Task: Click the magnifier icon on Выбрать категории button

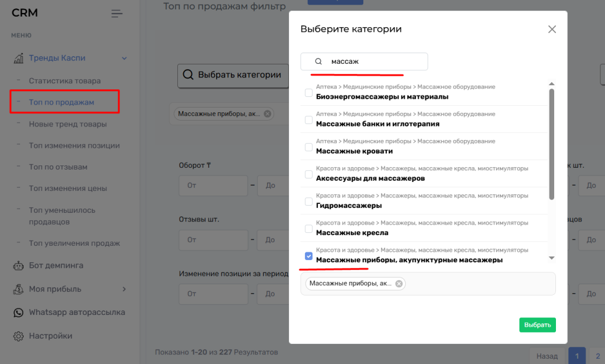Action: click(188, 75)
